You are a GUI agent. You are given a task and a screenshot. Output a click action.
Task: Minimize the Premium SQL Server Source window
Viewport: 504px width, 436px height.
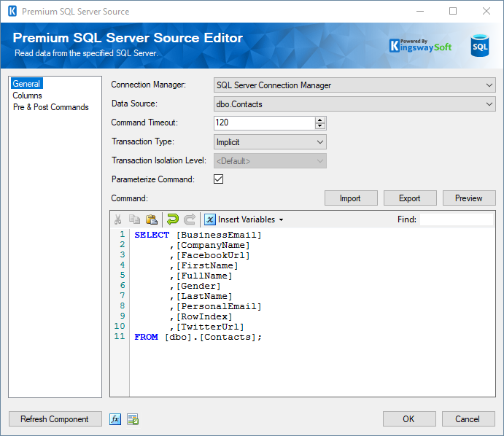point(420,11)
